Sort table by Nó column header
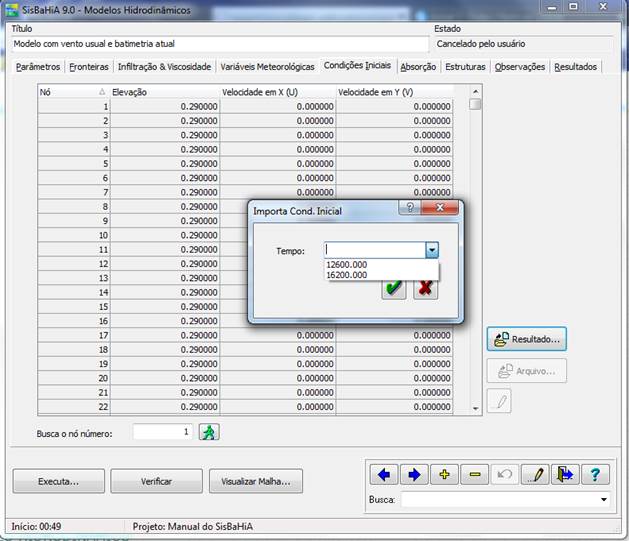Screen dimensions: 629x541 click(x=73, y=92)
